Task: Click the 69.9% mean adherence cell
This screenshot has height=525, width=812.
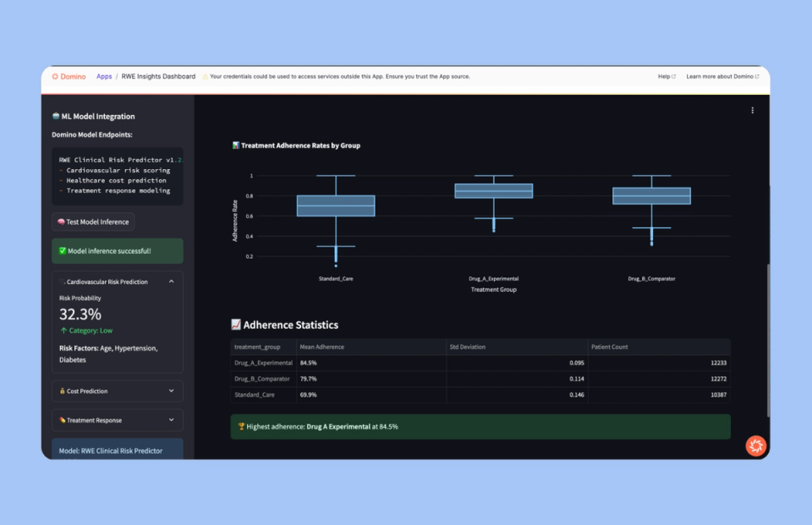Action: (x=371, y=395)
